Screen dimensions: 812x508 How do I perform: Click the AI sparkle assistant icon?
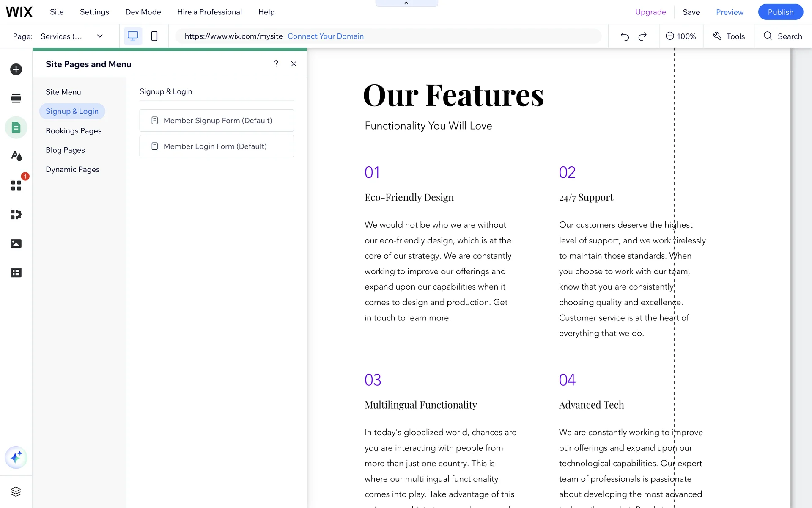point(16,458)
